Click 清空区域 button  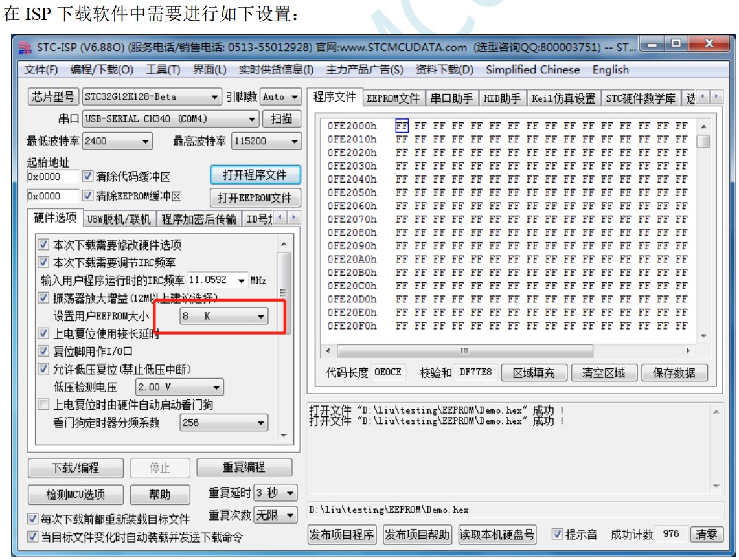[604, 373]
